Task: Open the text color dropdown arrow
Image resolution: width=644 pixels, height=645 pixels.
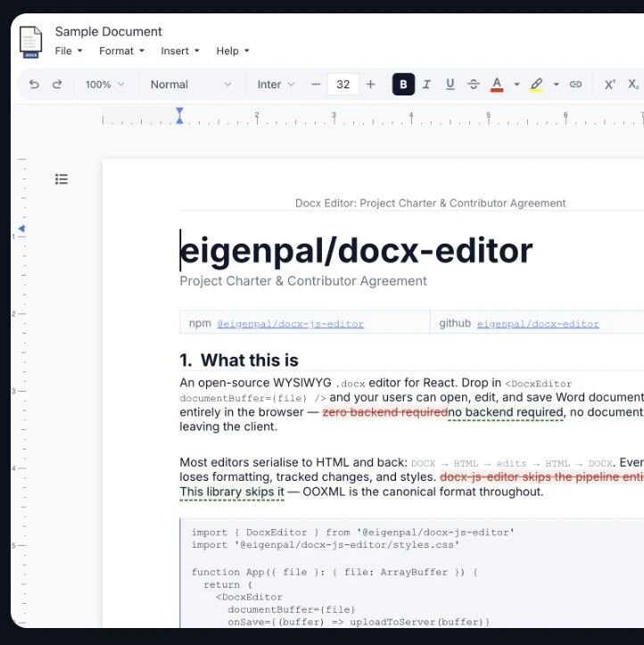Action: coord(517,85)
